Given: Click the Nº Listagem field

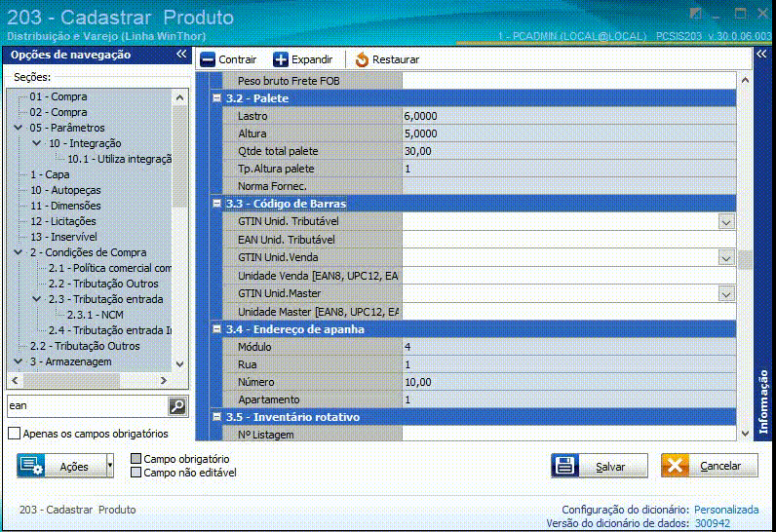Looking at the screenshot, I should click(x=569, y=435).
